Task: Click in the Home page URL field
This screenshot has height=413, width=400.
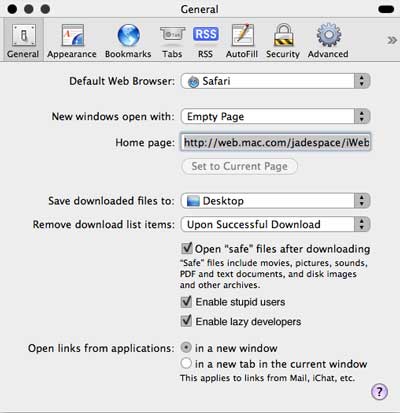Action: 276,142
